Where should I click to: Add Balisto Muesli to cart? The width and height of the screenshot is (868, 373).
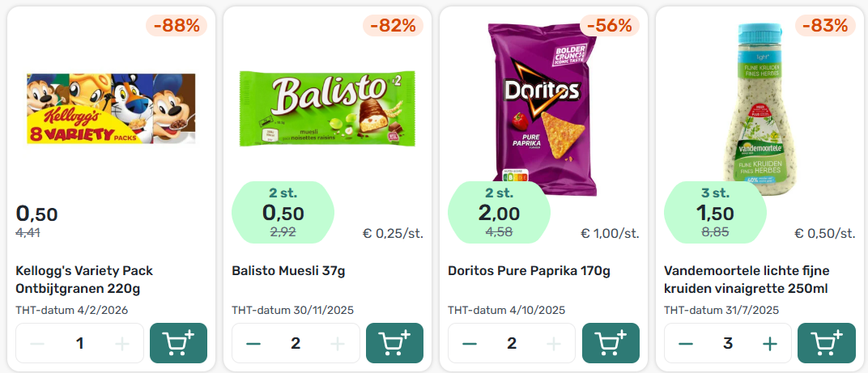(394, 343)
